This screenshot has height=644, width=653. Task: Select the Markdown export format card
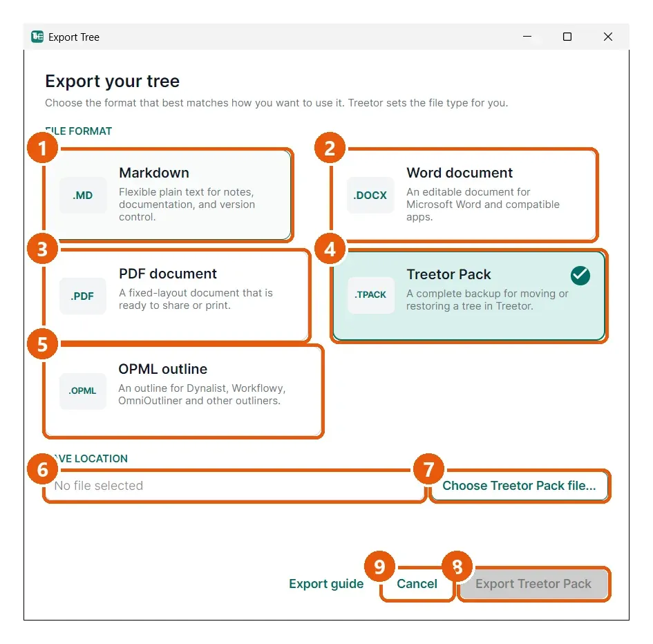click(x=168, y=195)
